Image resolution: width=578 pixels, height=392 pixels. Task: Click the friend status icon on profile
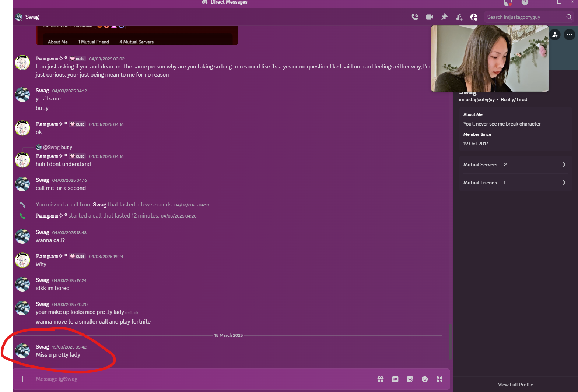pyautogui.click(x=555, y=35)
